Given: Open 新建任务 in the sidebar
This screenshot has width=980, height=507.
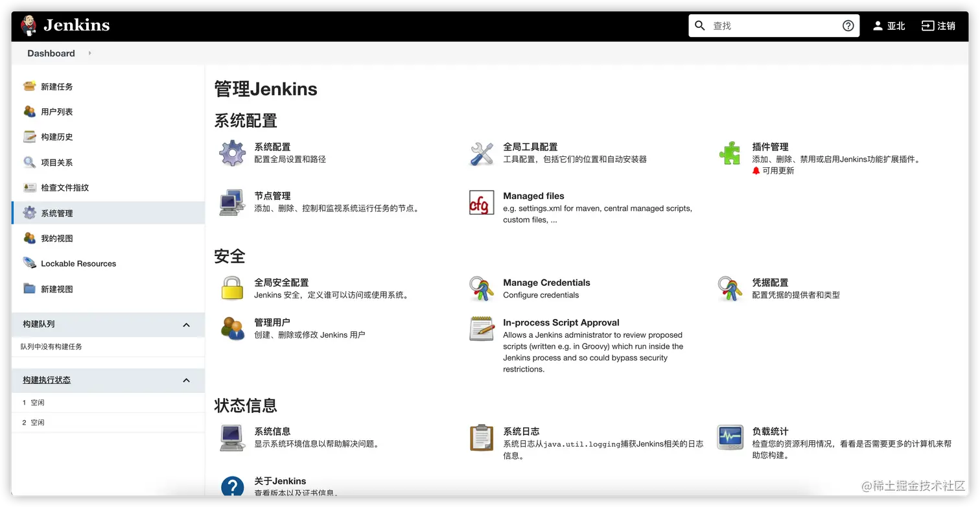Looking at the screenshot, I should (57, 86).
